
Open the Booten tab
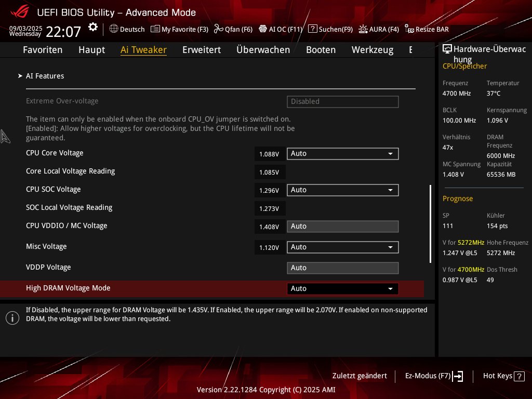(321, 50)
